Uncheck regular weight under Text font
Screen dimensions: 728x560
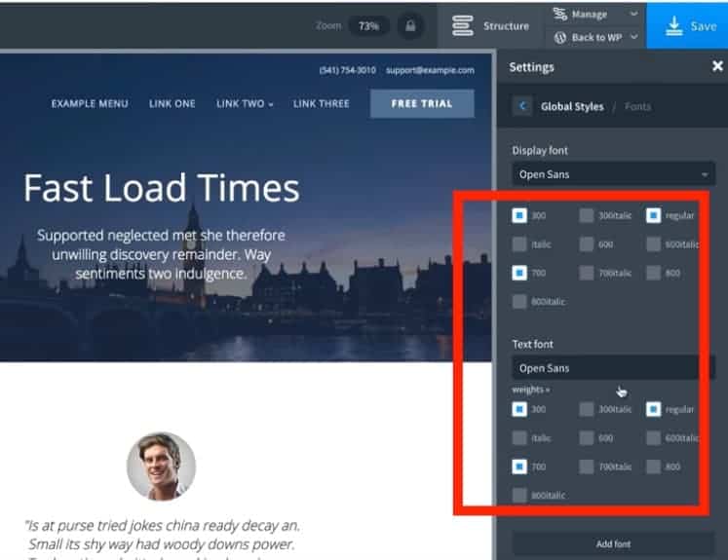653,410
